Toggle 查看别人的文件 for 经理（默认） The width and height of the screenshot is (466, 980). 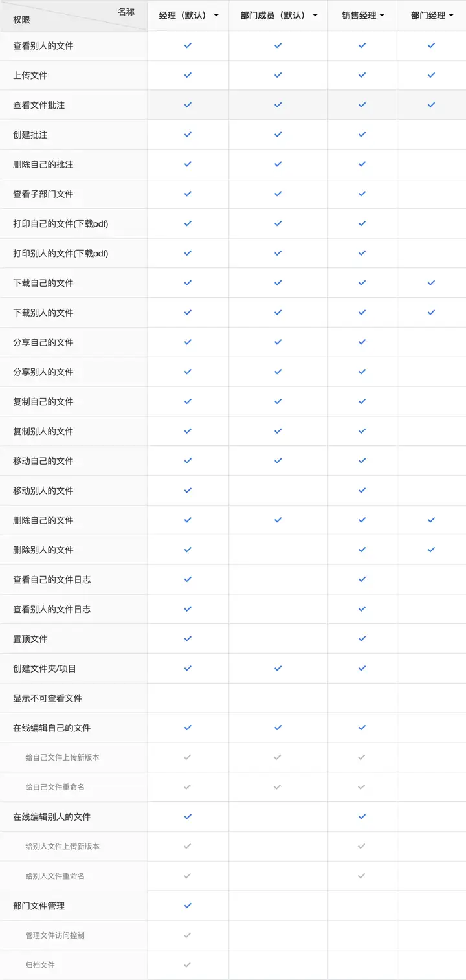tap(188, 45)
